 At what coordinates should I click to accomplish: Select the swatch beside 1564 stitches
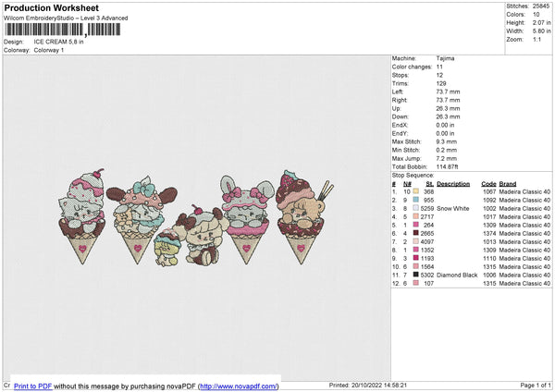(416, 266)
